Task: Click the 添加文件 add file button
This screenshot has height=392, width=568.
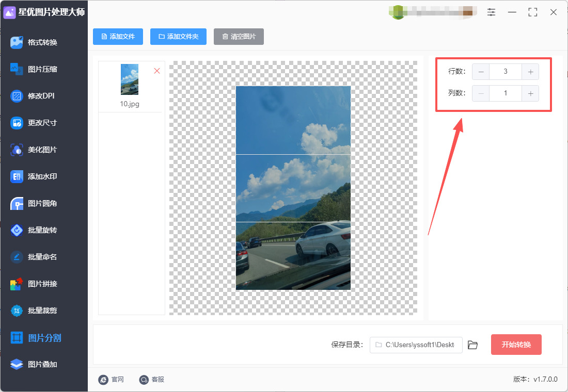Action: pos(118,37)
